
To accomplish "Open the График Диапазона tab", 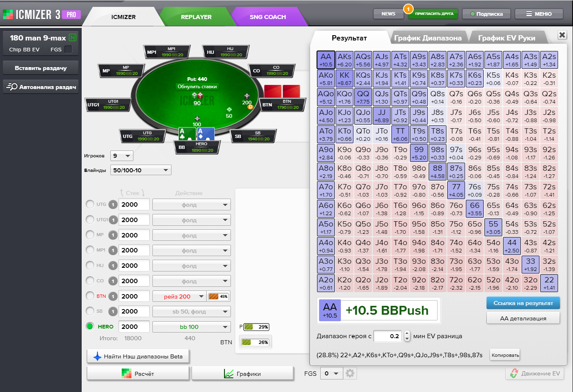I will (428, 38).
